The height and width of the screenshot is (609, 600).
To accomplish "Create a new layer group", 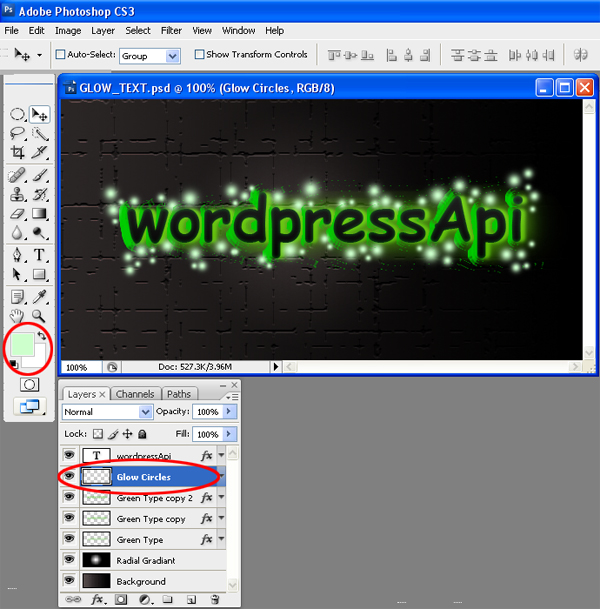I will click(x=168, y=599).
